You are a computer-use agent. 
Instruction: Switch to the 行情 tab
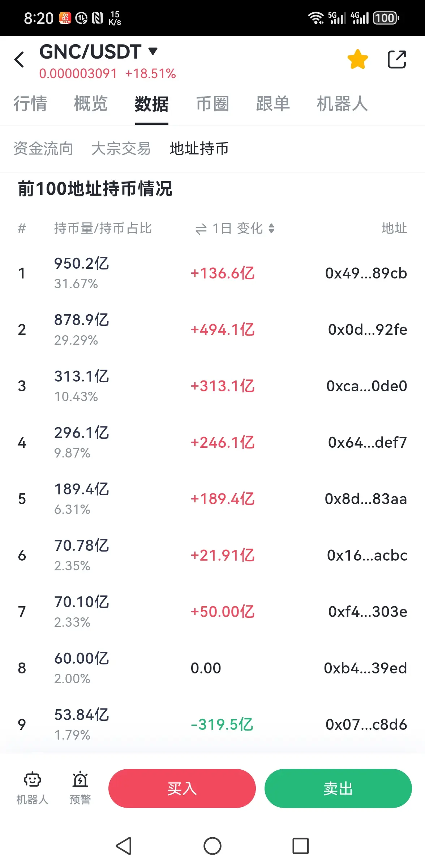click(x=30, y=104)
